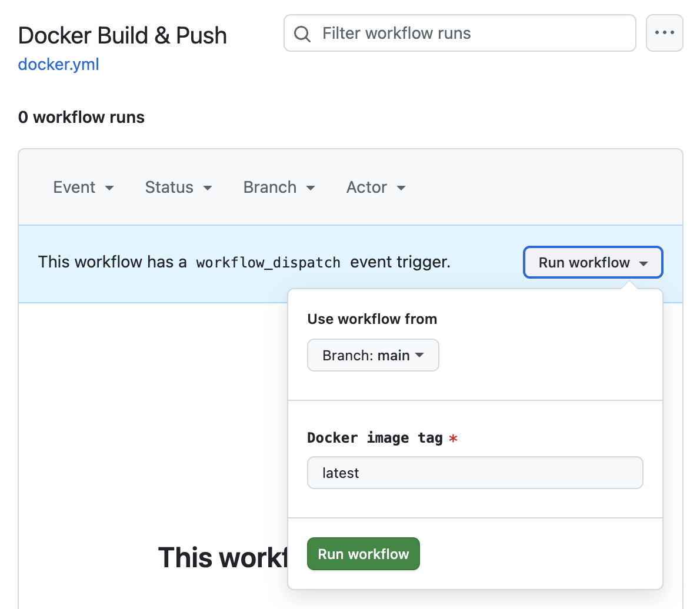Click the caret arrow on Run workflow dropdown
The width and height of the screenshot is (700, 609).
(x=644, y=263)
